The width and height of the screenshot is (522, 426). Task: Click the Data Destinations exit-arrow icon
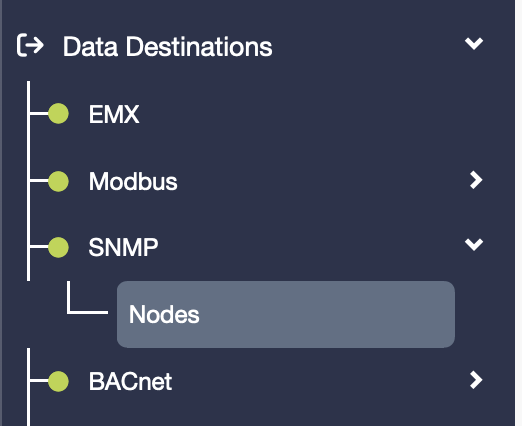point(30,45)
